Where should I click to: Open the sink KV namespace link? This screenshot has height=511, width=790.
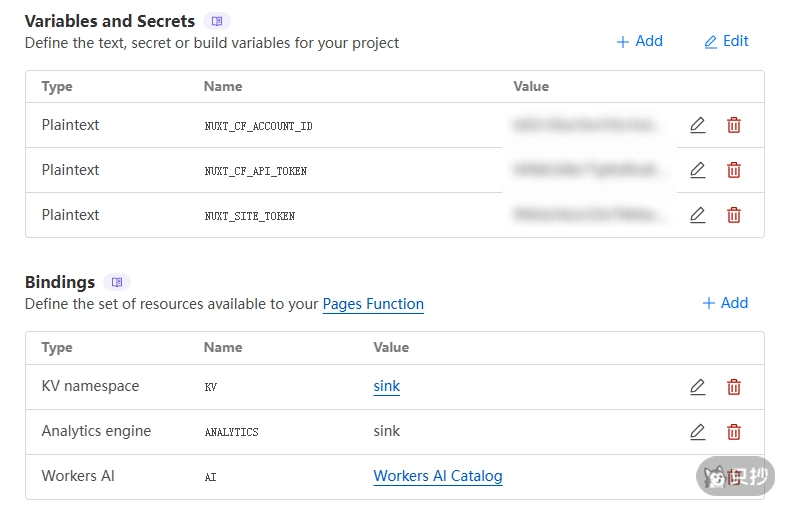(x=386, y=387)
